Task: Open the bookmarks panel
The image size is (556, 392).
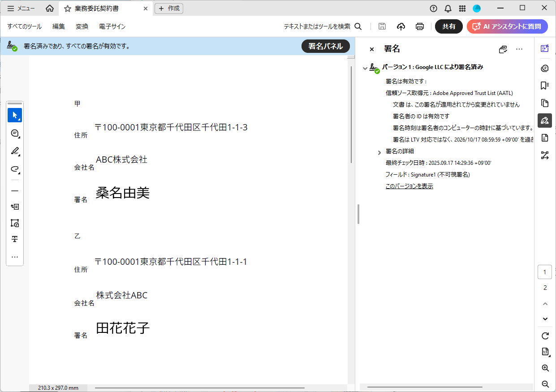Action: pyautogui.click(x=545, y=85)
